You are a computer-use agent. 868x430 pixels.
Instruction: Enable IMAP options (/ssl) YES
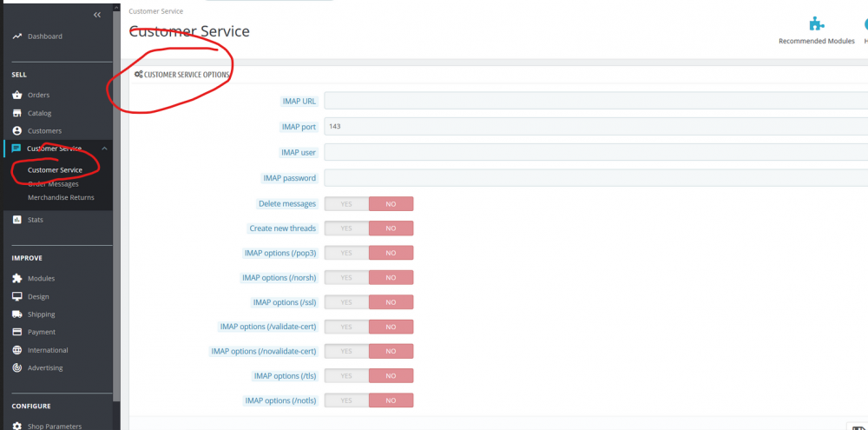pos(346,302)
